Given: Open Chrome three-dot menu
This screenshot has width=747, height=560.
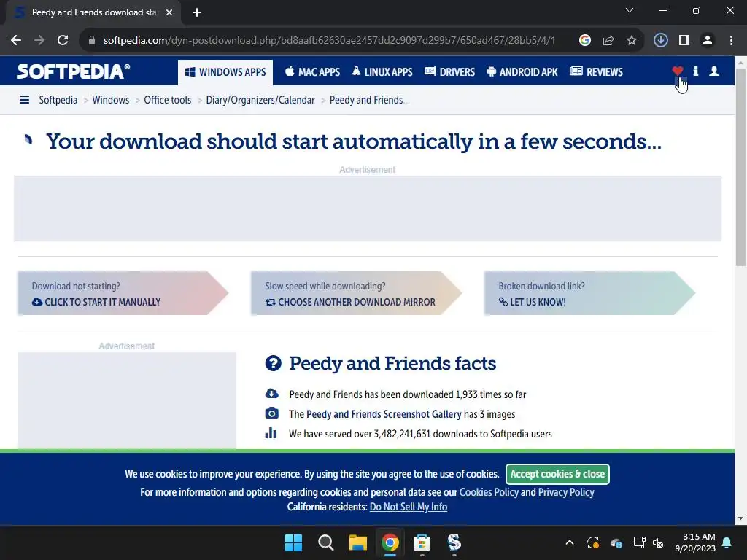Looking at the screenshot, I should pyautogui.click(x=731, y=41).
